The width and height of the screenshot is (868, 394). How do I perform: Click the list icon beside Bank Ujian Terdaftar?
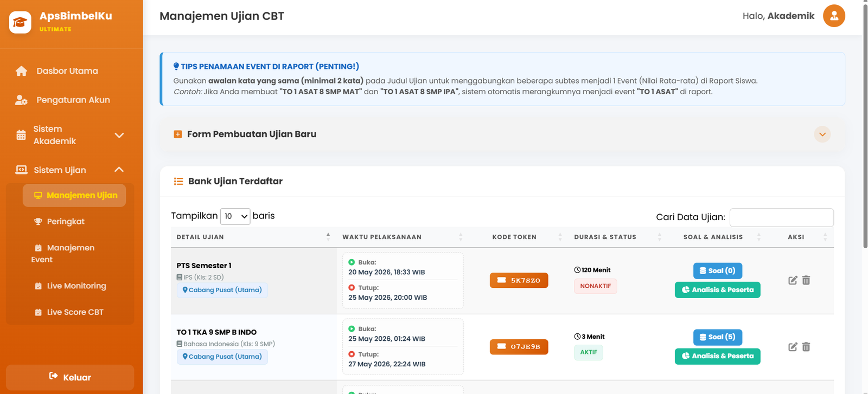178,182
